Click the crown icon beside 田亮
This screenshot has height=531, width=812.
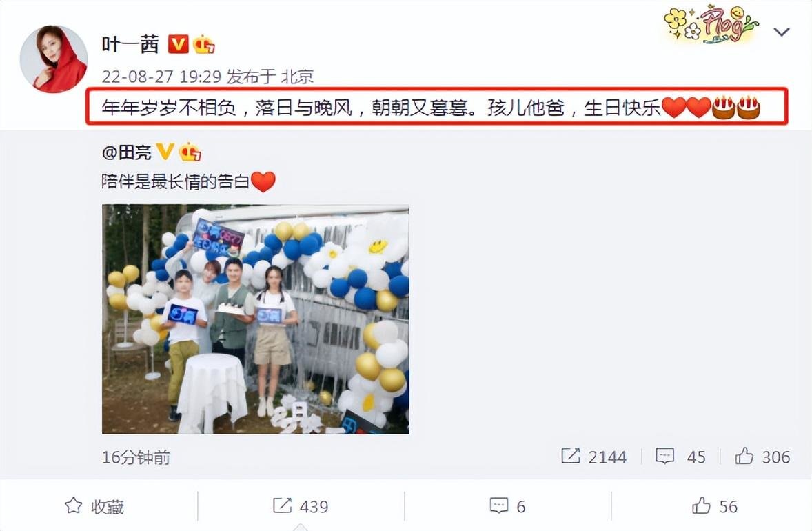click(190, 152)
